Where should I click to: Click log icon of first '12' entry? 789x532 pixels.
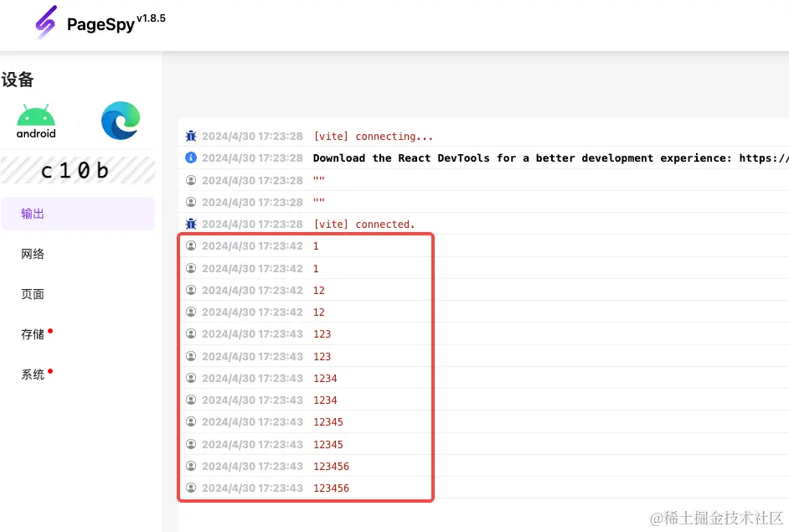(191, 290)
